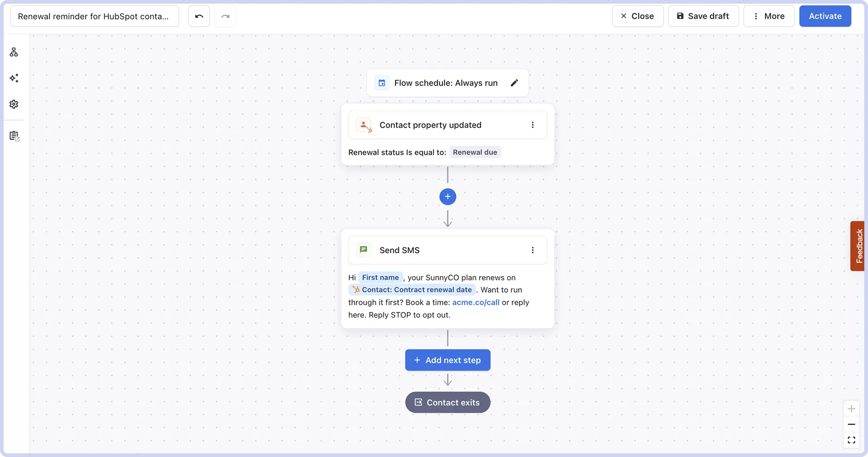Open flow settings gear in sidebar
The image size is (868, 457).
(14, 104)
